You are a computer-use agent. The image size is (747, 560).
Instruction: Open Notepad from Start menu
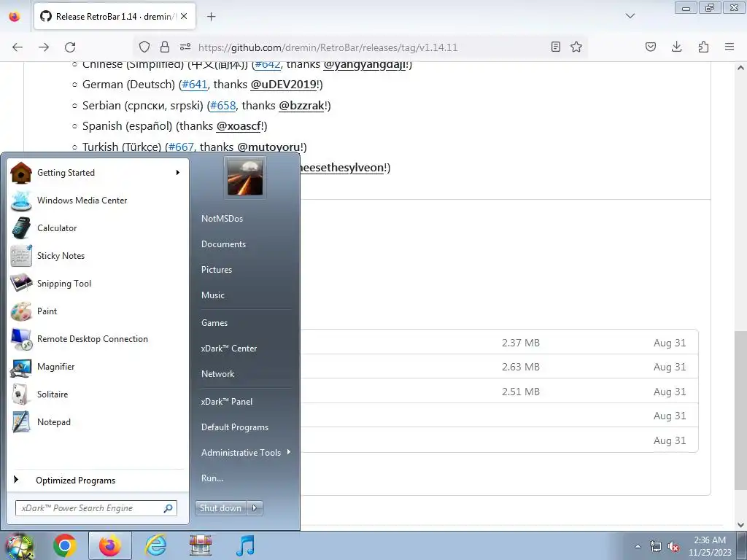coord(98,422)
